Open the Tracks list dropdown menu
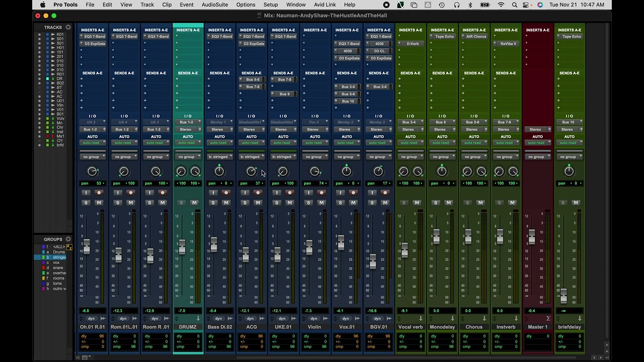Viewport: 644px width, 362px height. [x=68, y=27]
